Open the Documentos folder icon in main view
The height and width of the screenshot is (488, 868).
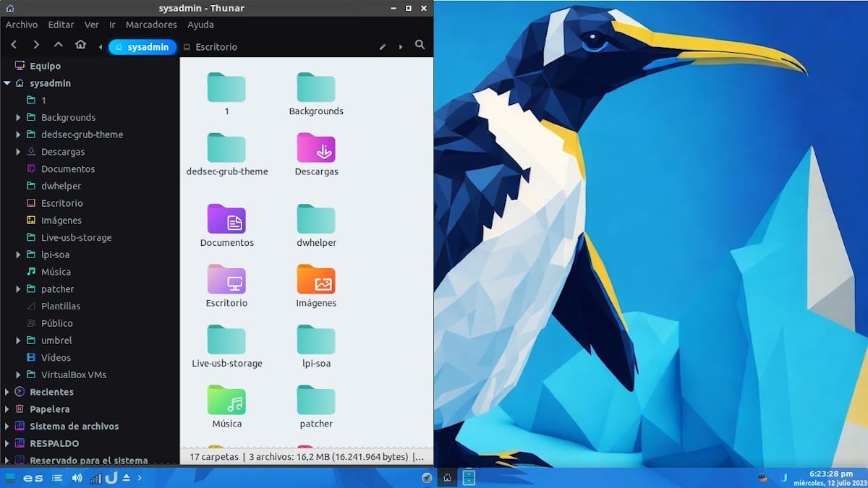click(x=226, y=220)
